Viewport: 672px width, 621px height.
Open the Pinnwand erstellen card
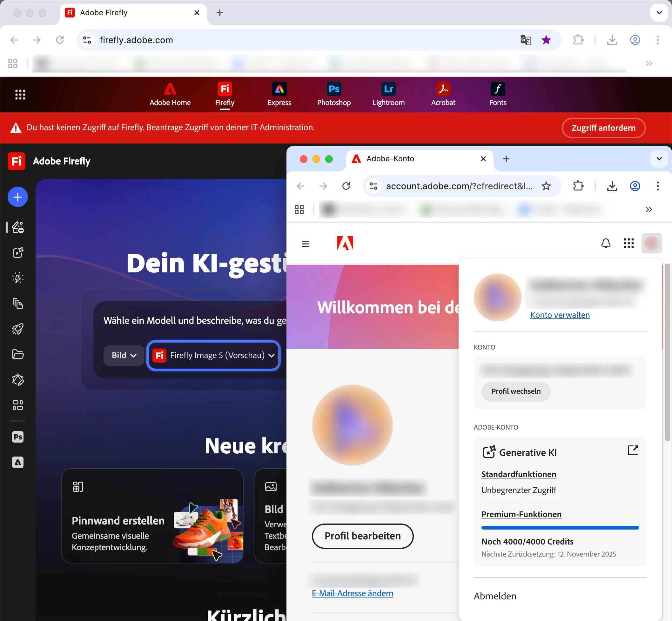tap(152, 516)
